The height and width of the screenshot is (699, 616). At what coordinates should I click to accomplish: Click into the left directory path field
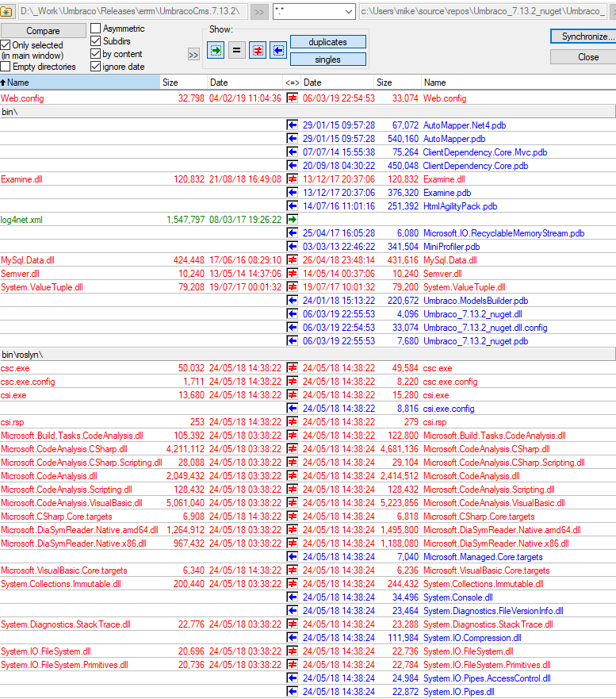point(131,12)
